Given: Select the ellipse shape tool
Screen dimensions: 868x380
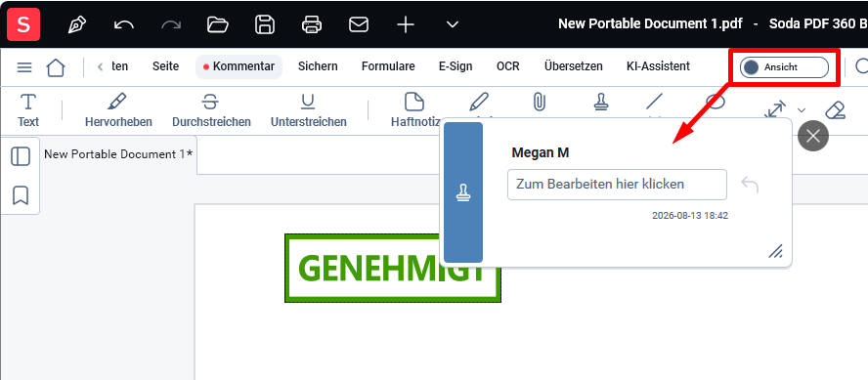Looking at the screenshot, I should (x=716, y=101).
